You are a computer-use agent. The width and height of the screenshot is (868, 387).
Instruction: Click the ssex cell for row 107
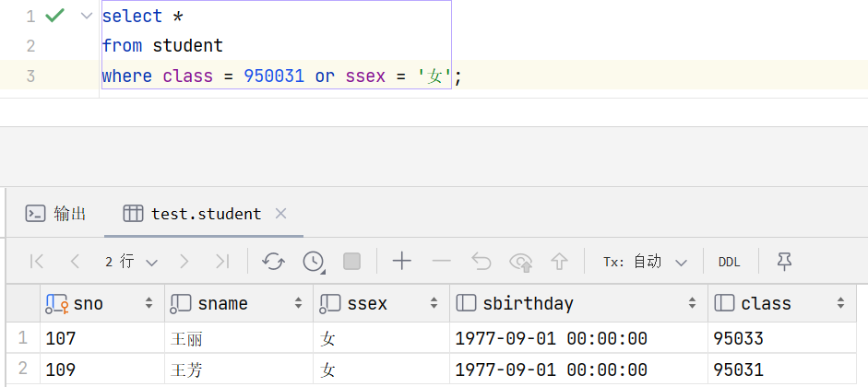click(381, 338)
